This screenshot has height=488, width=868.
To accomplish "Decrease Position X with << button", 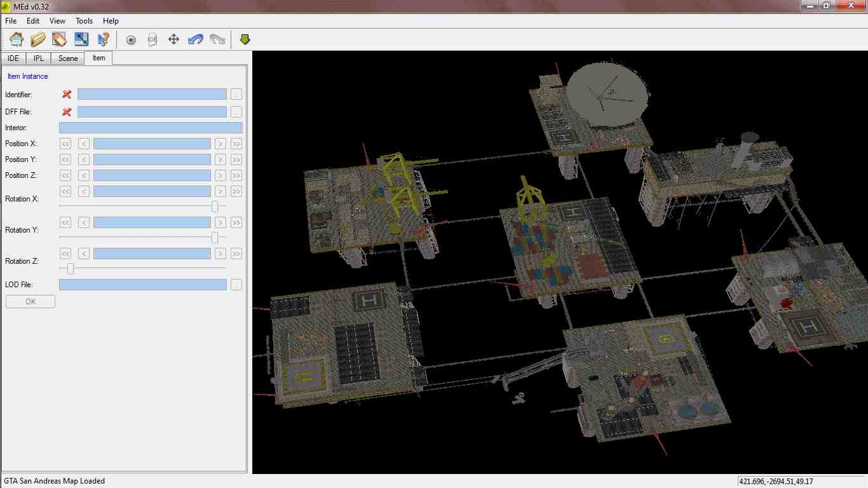I will pyautogui.click(x=65, y=144).
